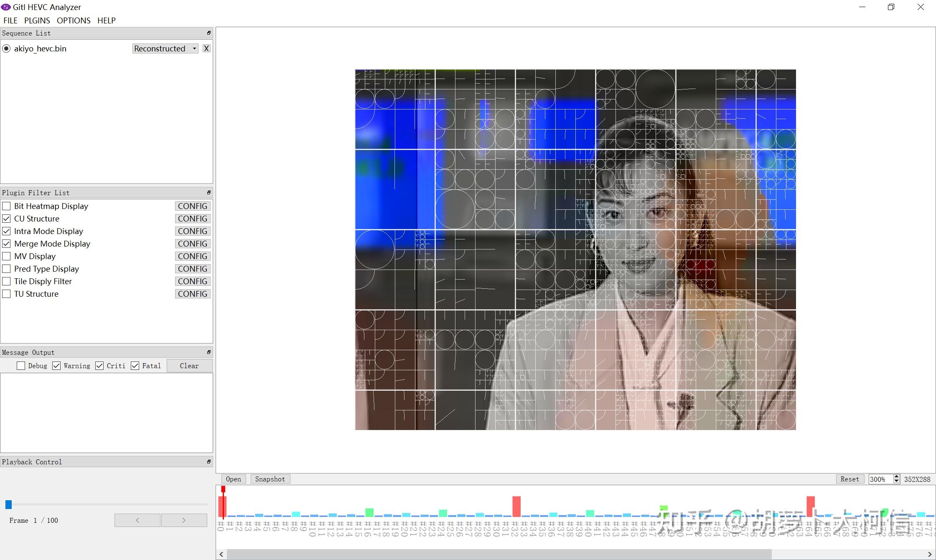Click the frame position slider handle

[x=8, y=505]
